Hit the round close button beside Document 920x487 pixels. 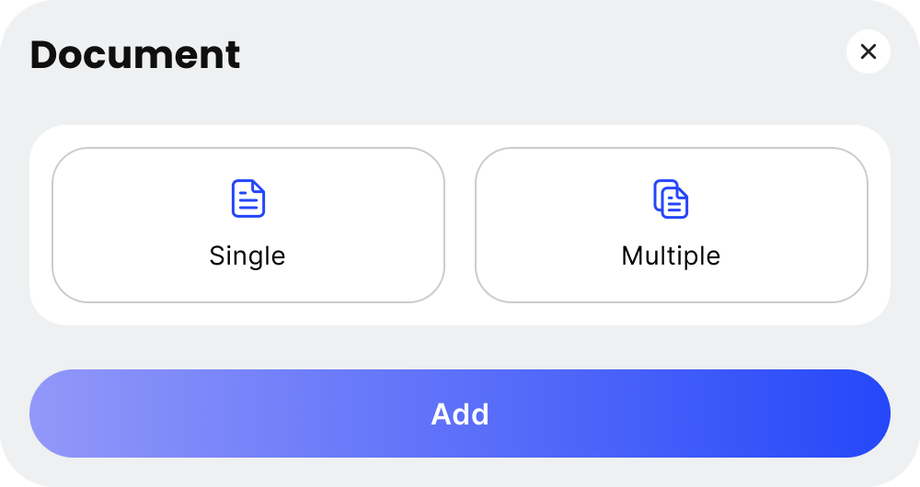pyautogui.click(x=868, y=52)
